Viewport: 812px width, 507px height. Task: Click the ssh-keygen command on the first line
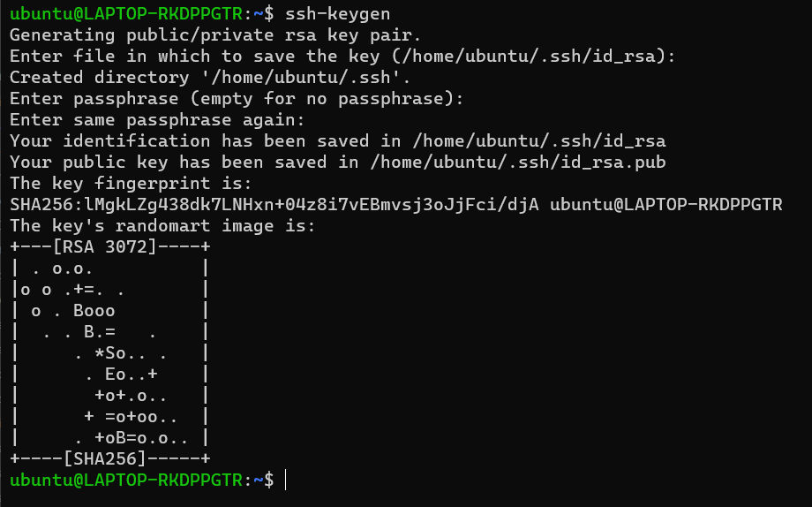(338, 14)
